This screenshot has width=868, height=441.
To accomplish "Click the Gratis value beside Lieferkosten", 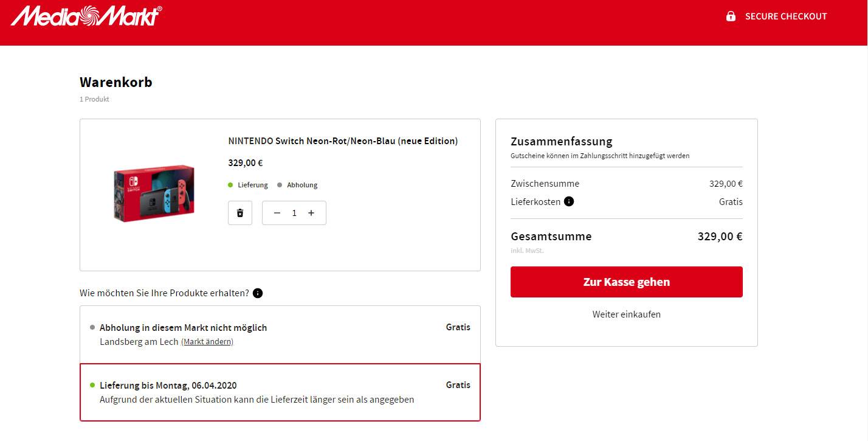I will pyautogui.click(x=731, y=202).
